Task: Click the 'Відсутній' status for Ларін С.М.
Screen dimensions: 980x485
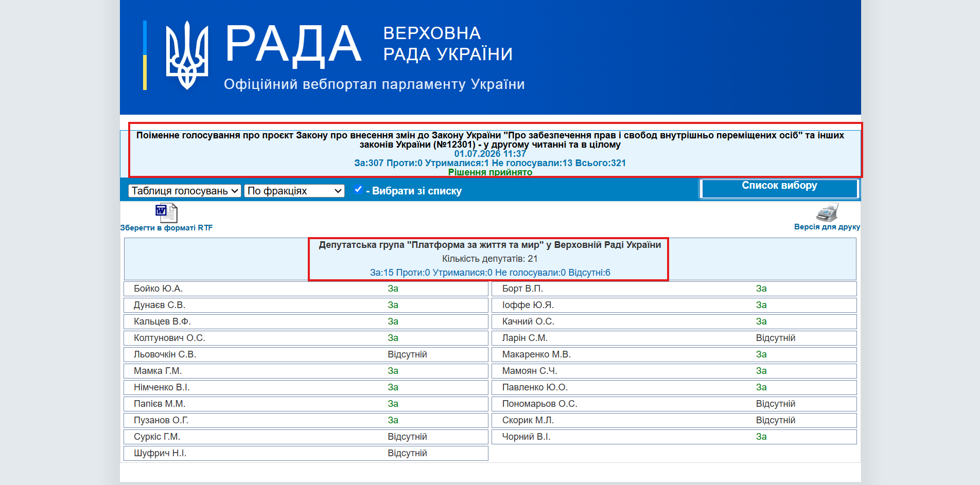Action: coord(776,338)
